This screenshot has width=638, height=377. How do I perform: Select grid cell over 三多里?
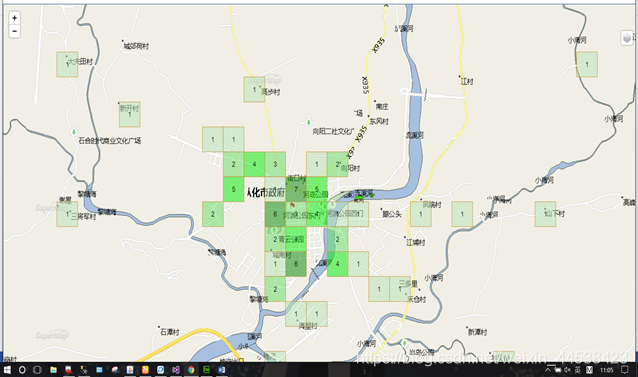pos(400,289)
